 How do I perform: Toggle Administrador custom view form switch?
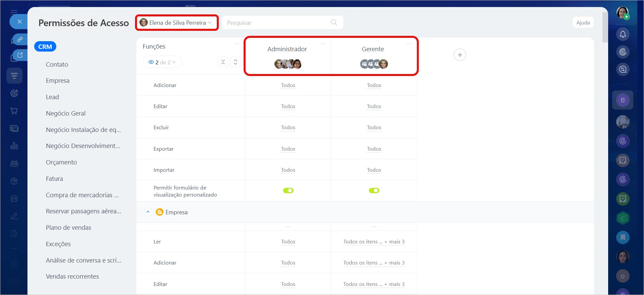tap(288, 191)
